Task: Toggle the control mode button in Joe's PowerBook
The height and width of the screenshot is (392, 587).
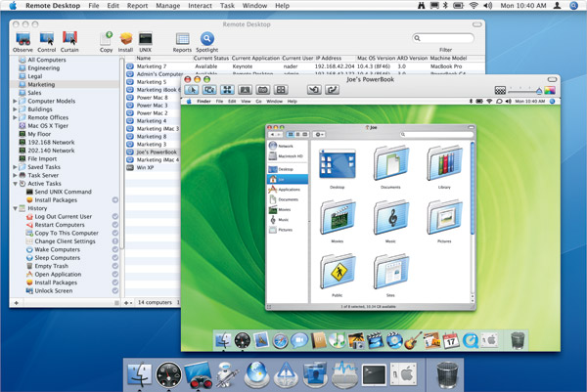Action: coord(192,90)
